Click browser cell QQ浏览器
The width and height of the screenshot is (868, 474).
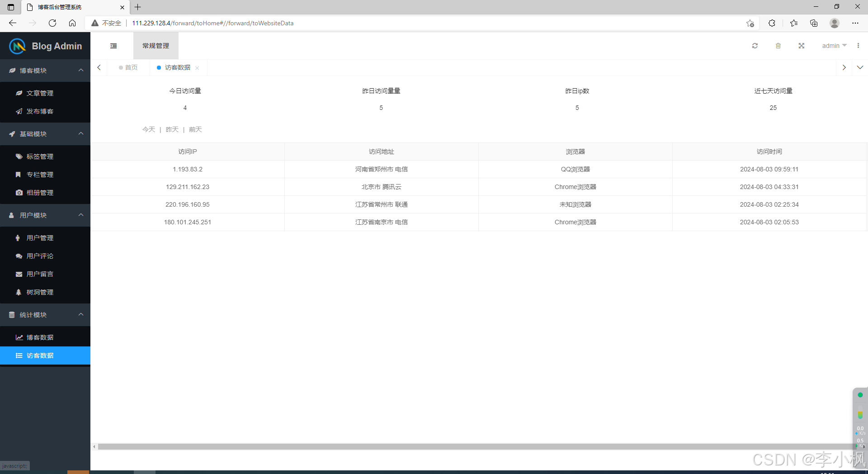click(576, 169)
